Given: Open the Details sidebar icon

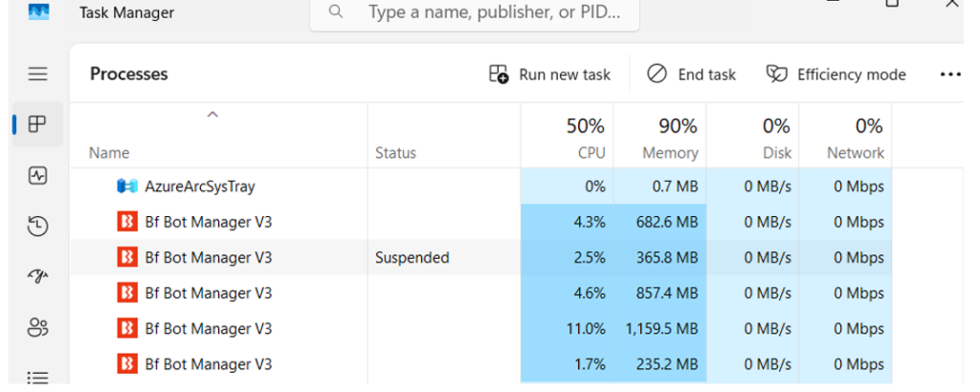Looking at the screenshot, I should (x=37, y=377).
